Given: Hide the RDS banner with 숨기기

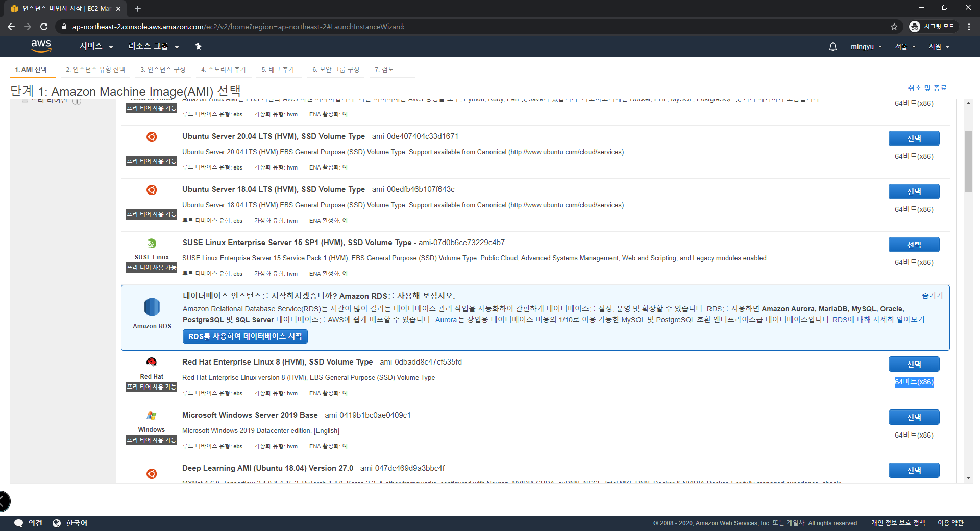Looking at the screenshot, I should pos(932,295).
